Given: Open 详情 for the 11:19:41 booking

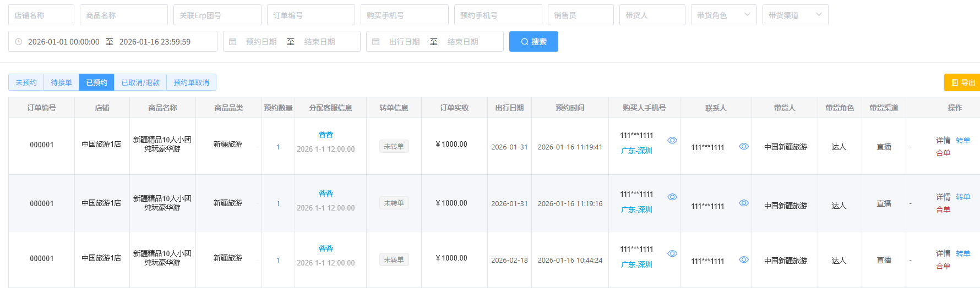Looking at the screenshot, I should [x=943, y=140].
